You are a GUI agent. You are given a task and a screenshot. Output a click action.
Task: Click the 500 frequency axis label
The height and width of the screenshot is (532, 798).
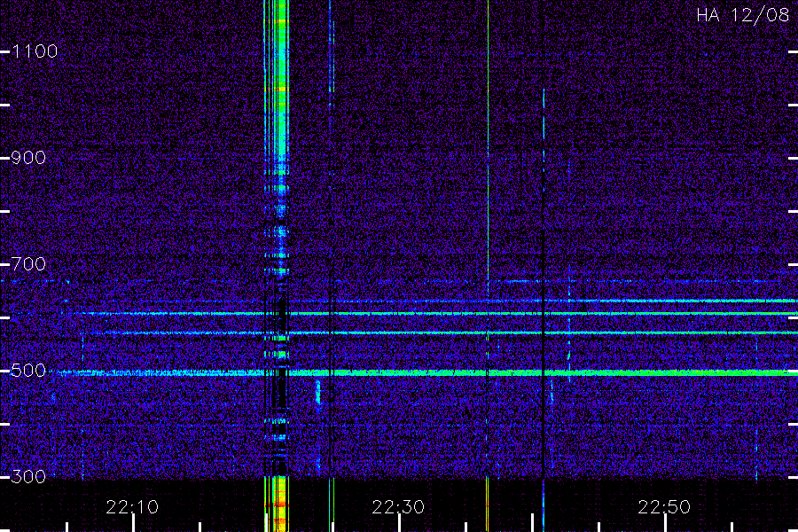pos(28,371)
